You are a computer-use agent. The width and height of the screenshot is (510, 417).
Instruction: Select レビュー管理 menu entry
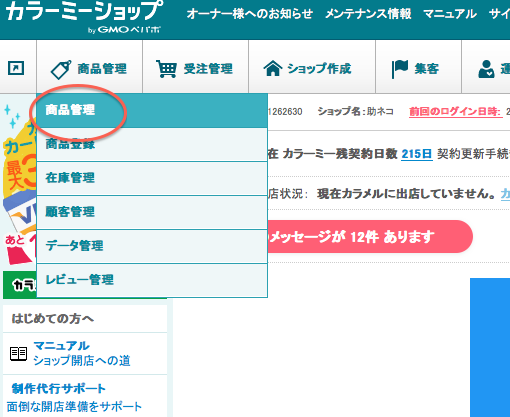click(152, 280)
